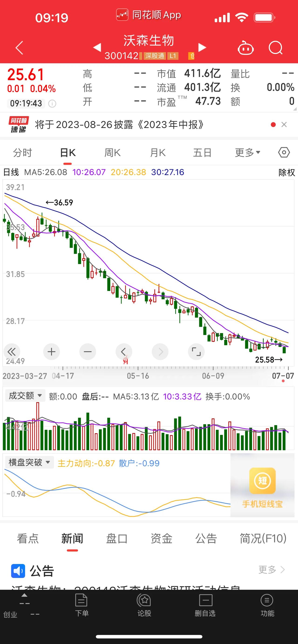Open 简况(F10) tab
The height and width of the screenshot is (644, 298).
[263, 539]
